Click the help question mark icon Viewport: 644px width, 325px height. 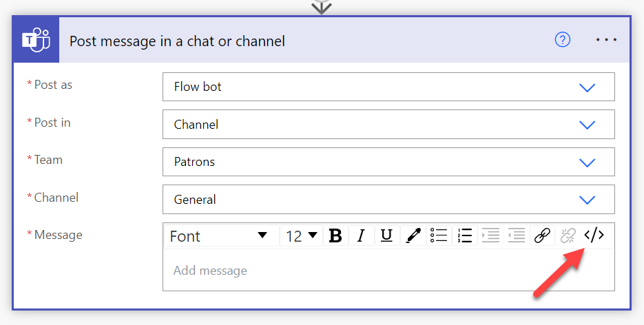(x=563, y=40)
